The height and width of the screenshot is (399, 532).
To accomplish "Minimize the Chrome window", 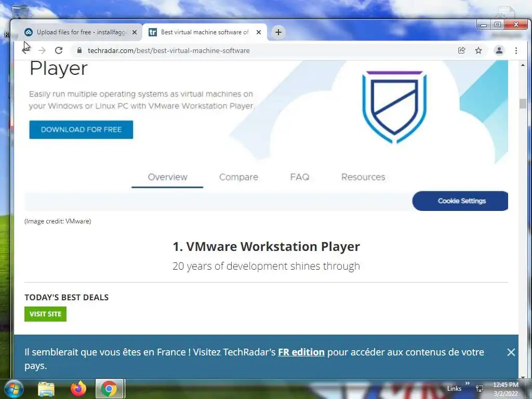I will [484, 24].
